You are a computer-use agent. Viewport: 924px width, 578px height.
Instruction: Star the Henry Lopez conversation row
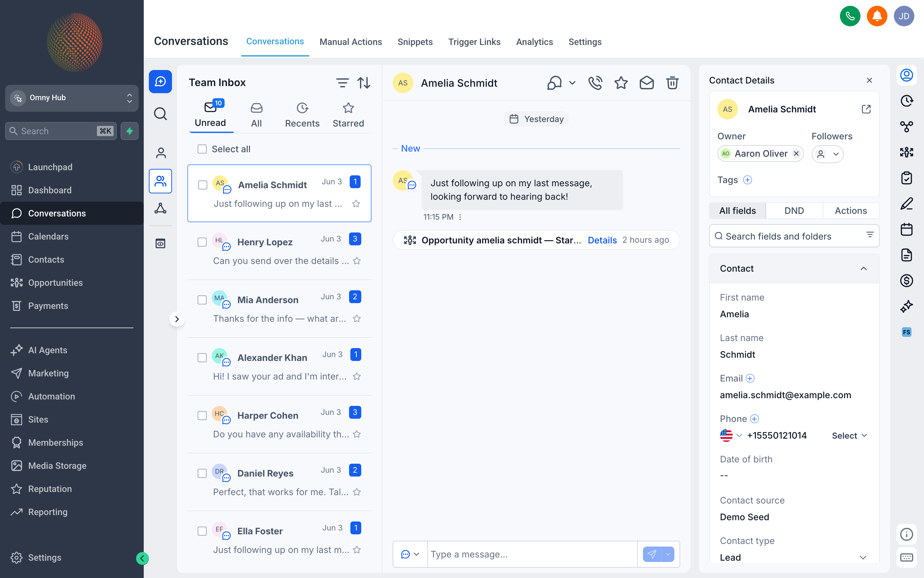357,261
